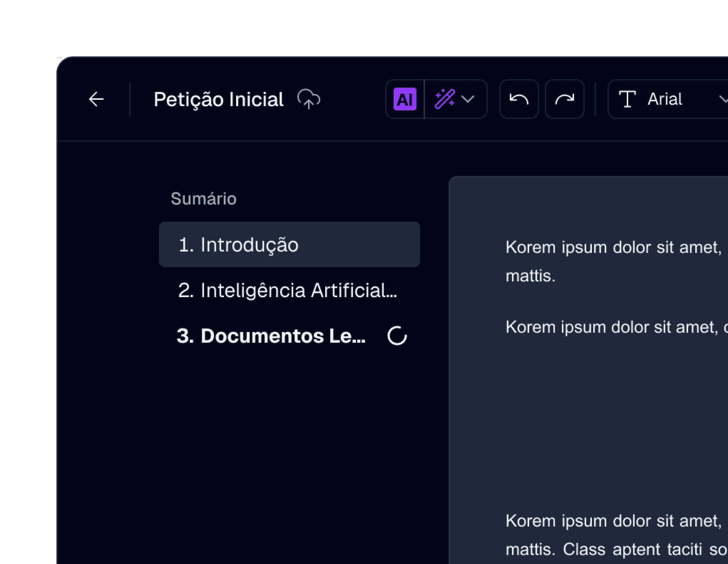Go to 2. Inteligência Artificial section
728x564 pixels.
point(287,290)
